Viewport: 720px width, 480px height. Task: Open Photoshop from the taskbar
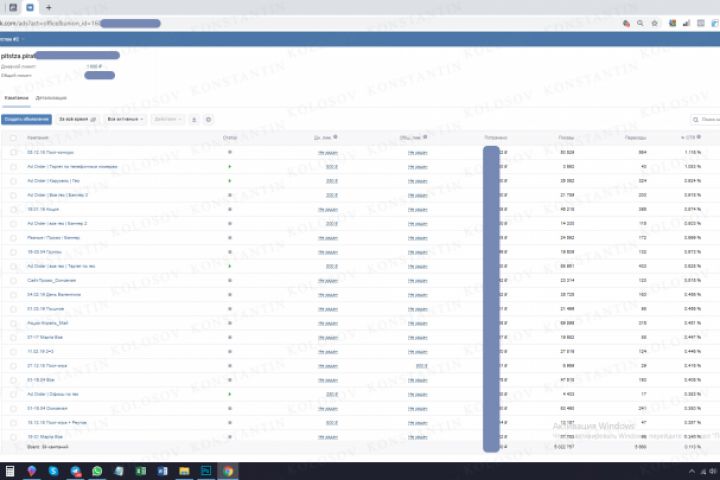click(x=206, y=471)
